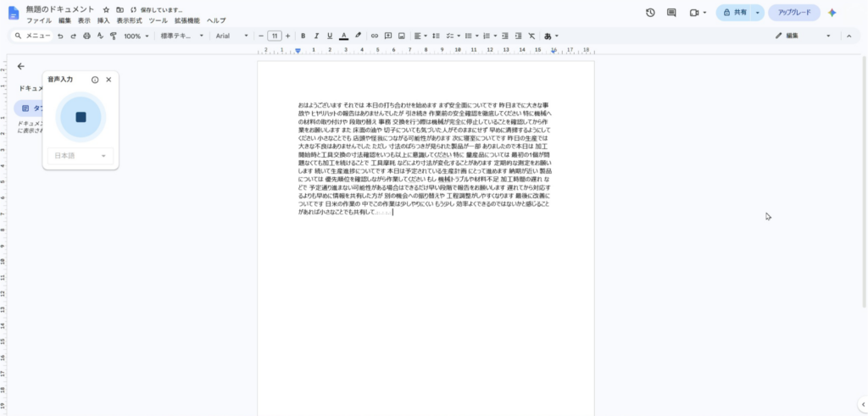868x416 pixels.
Task: Select the paint format tool
Action: (x=114, y=36)
